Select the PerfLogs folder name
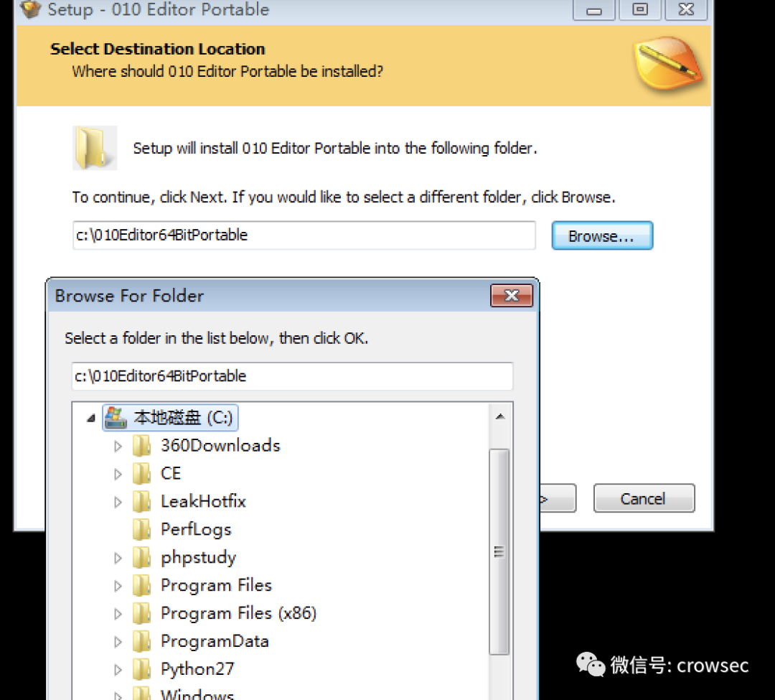The image size is (775, 700). click(196, 529)
